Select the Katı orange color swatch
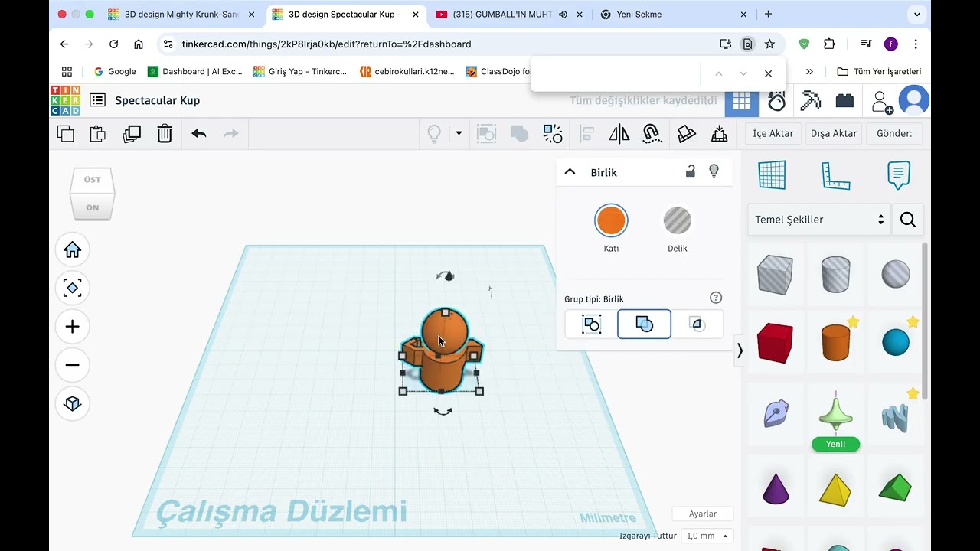The image size is (980, 551). [x=611, y=221]
